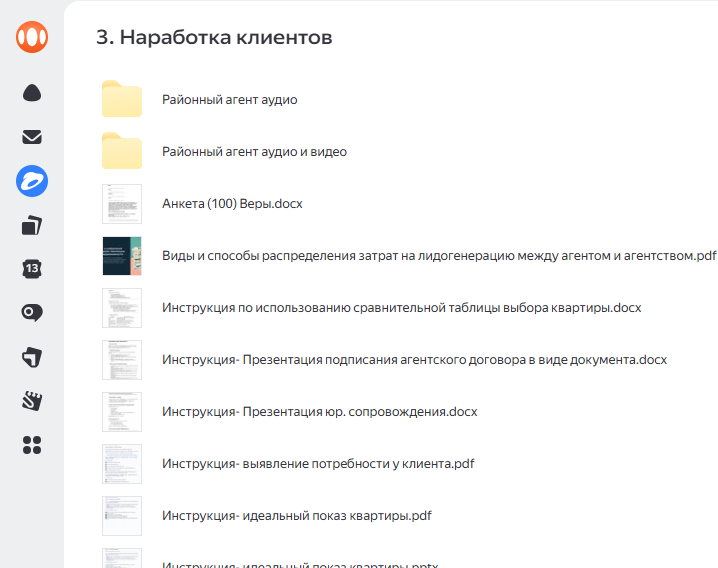Click thumbnail of Презентация юр. сопровождения.docx
This screenshot has height=568, width=718.
coord(122,412)
